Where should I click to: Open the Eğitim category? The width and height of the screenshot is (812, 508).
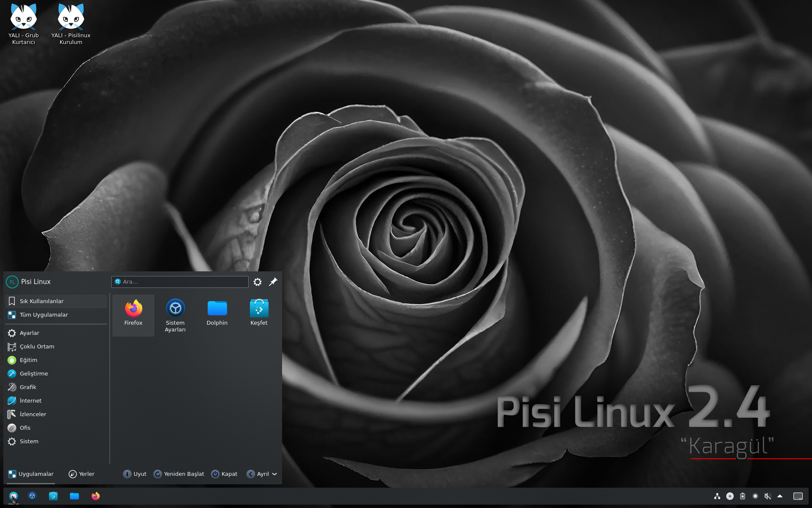(x=56, y=360)
